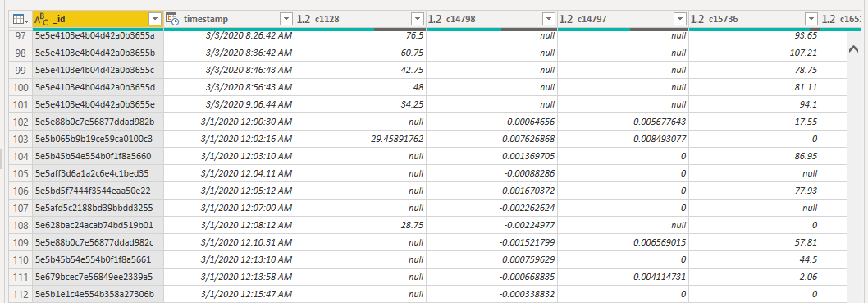Image resolution: width=868 pixels, height=303 pixels.
Task: Click id cell 5e5e4103e4b04d42a0b3655c
Action: tap(94, 71)
